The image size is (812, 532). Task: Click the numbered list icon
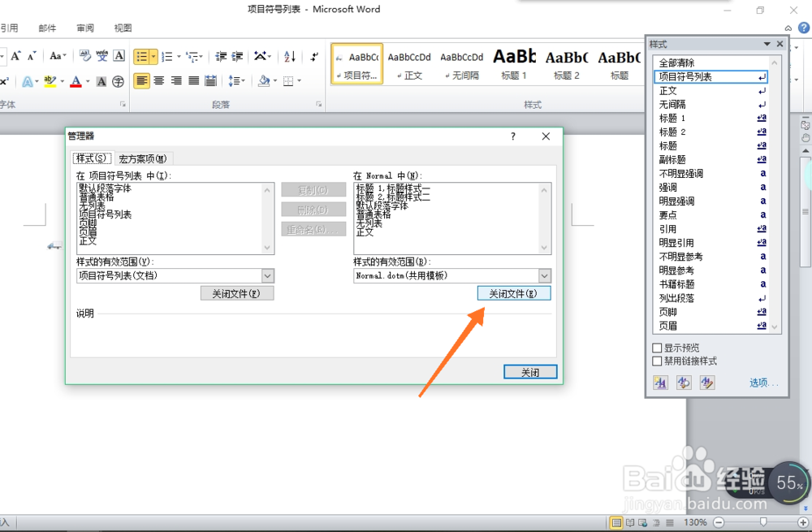pos(166,57)
